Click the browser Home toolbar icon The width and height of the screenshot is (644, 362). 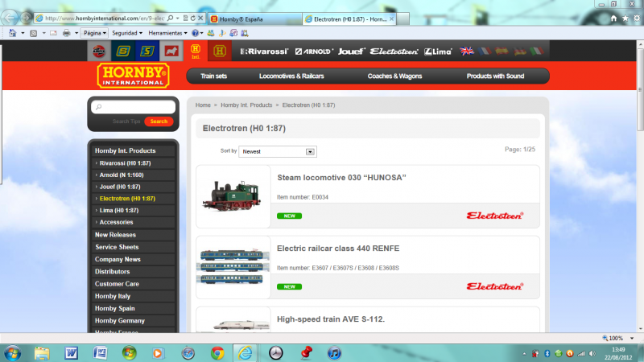click(x=13, y=33)
